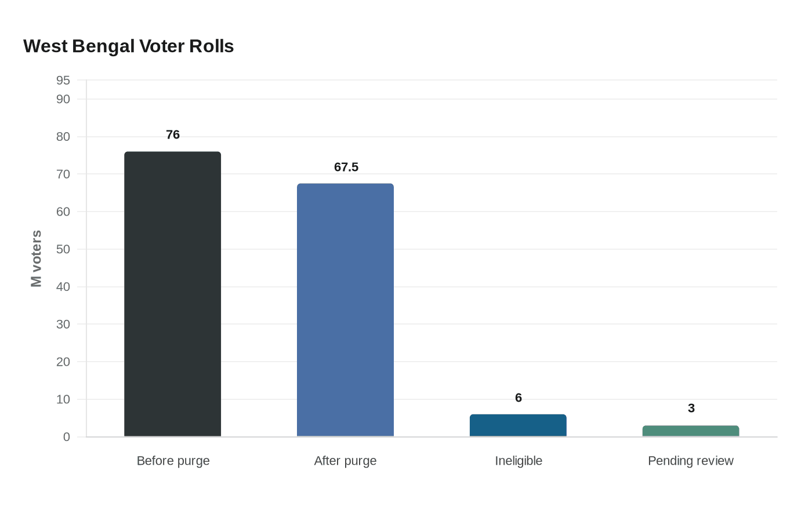Select the green Pending review bar
The image size is (812, 510).
[690, 431]
